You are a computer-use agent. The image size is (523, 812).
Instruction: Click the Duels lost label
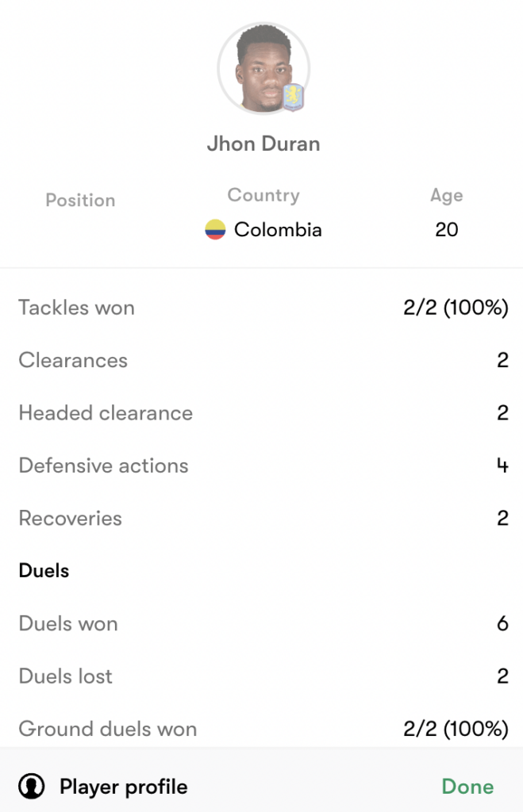tap(66, 676)
